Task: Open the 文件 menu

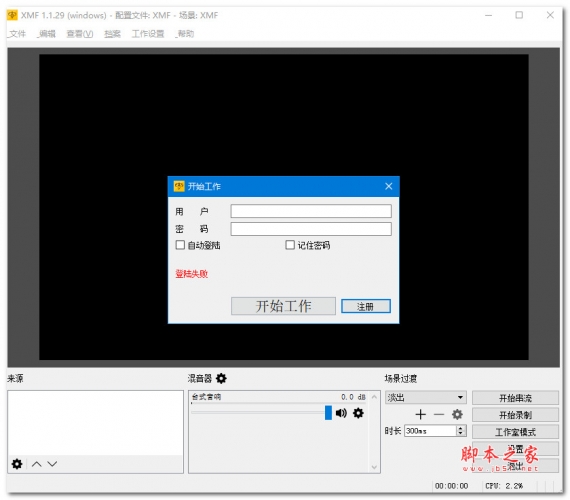Action: coord(17,34)
